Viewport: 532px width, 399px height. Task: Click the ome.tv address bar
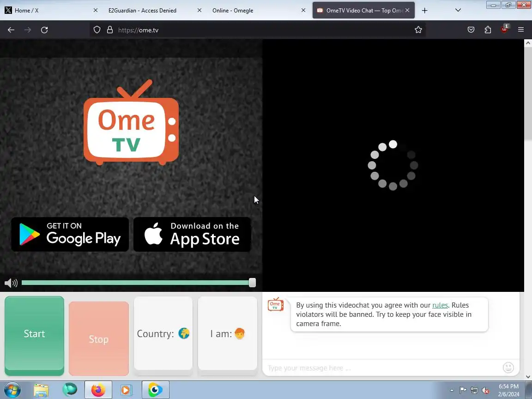click(x=258, y=30)
